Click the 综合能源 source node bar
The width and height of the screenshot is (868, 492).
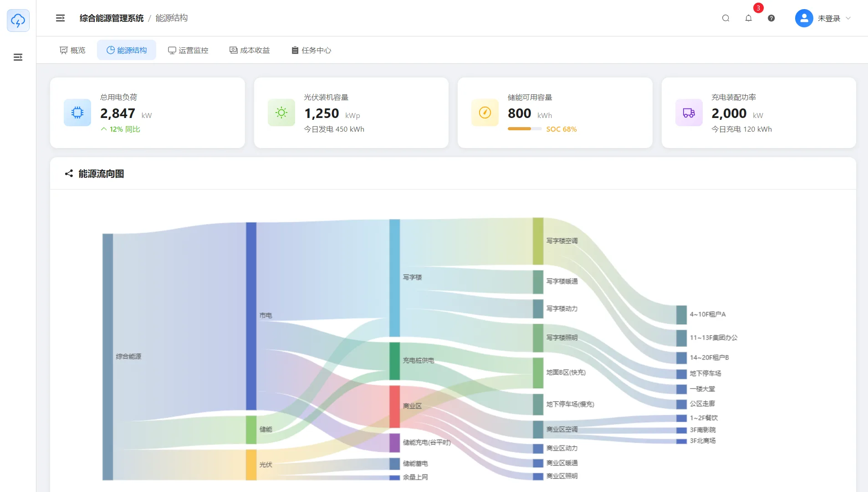pyautogui.click(x=107, y=357)
